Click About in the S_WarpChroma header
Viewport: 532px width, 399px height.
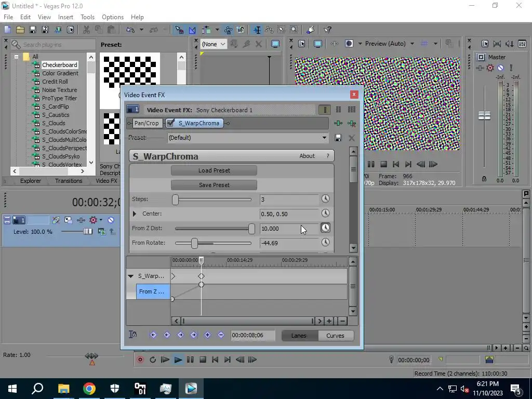coord(307,156)
